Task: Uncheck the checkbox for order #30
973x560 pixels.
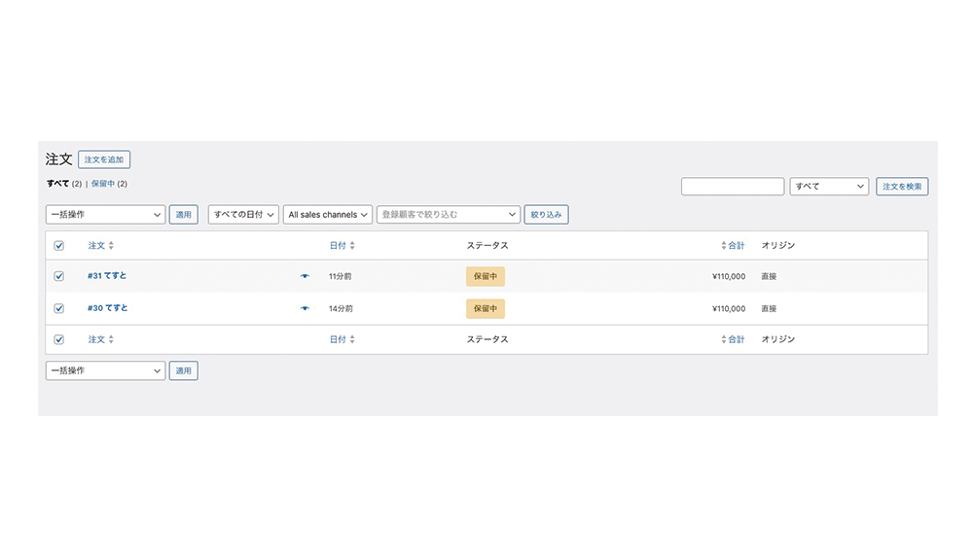Action: (59, 308)
